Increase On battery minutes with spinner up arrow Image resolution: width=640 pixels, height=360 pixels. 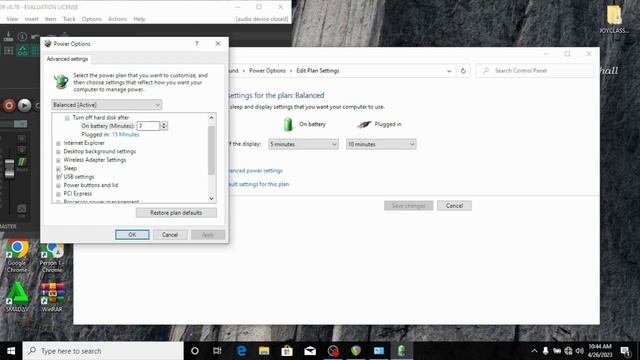point(164,123)
